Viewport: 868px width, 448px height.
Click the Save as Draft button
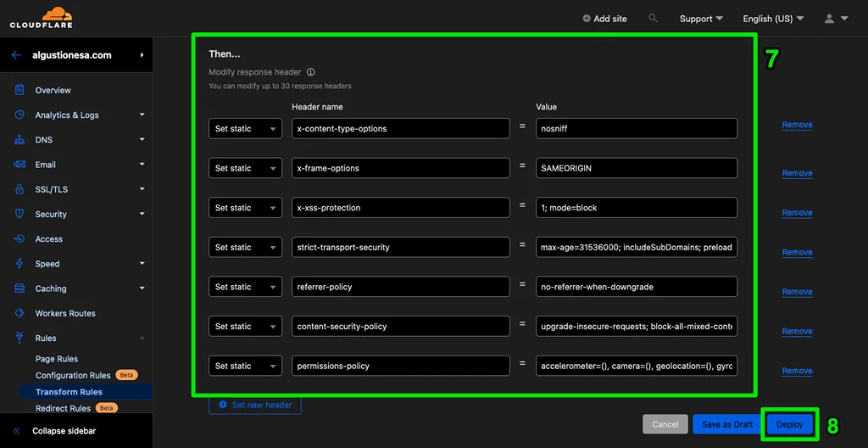pyautogui.click(x=726, y=424)
